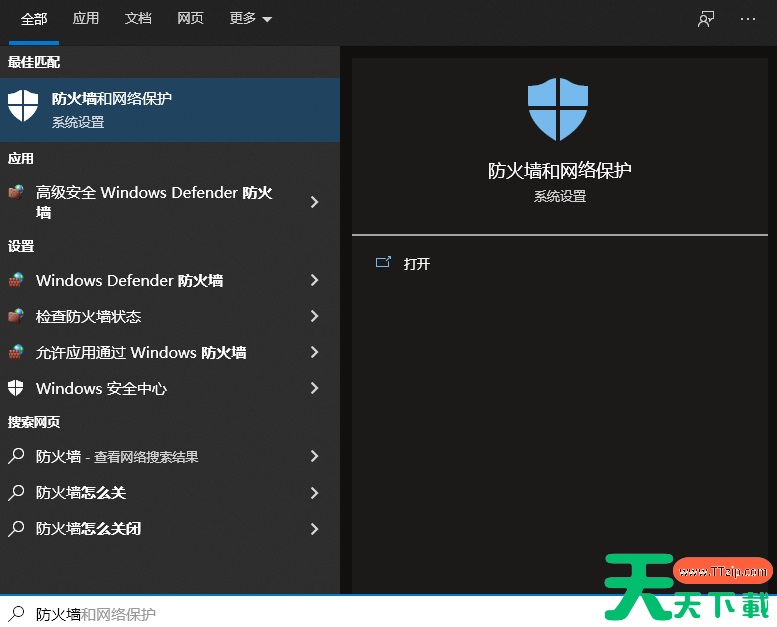Image resolution: width=777 pixels, height=627 pixels.
Task: Expand the 检查防火墙状态 chevron
Action: coord(314,316)
